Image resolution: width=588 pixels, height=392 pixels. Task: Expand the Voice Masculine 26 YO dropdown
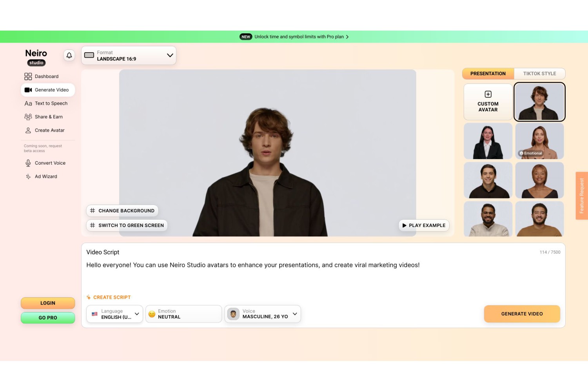pyautogui.click(x=263, y=314)
